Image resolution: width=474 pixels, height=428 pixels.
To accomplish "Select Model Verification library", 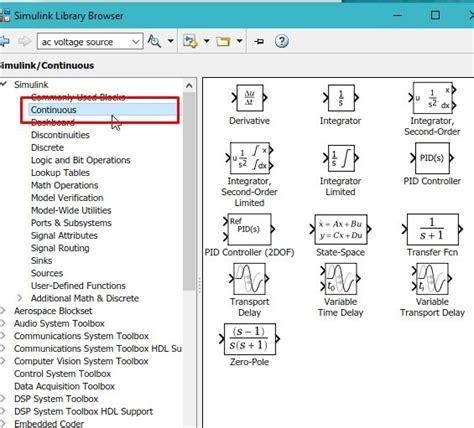I will pos(67,198).
